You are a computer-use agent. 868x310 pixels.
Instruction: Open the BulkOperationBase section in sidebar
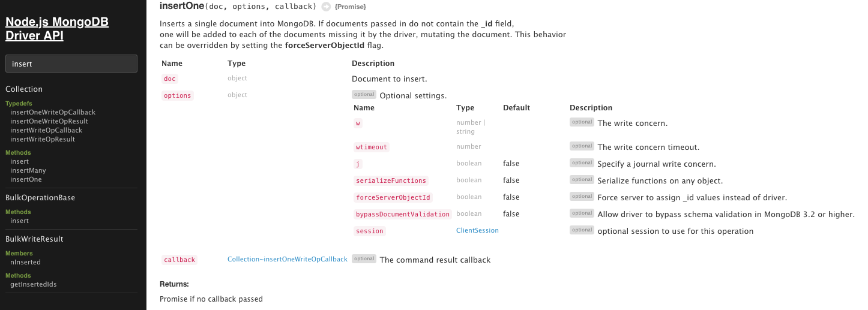(40, 198)
